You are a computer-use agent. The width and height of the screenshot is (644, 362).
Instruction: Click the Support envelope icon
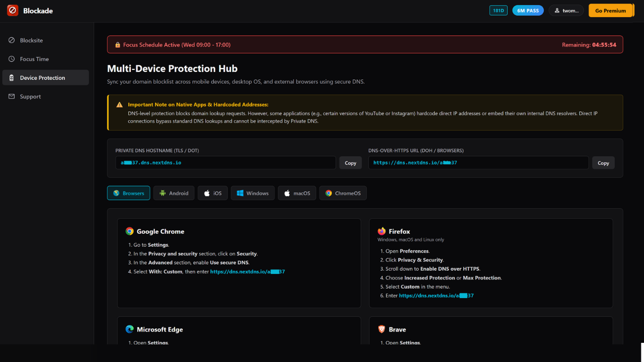pos(12,97)
